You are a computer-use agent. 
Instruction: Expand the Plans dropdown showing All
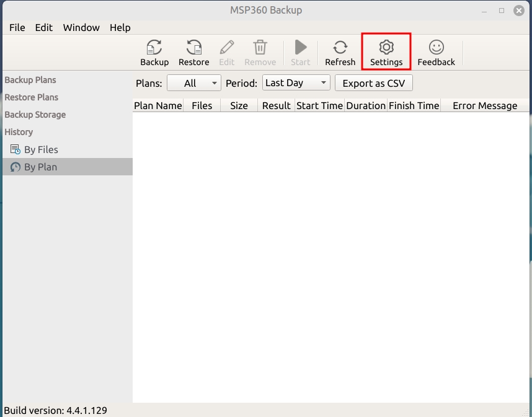click(193, 83)
